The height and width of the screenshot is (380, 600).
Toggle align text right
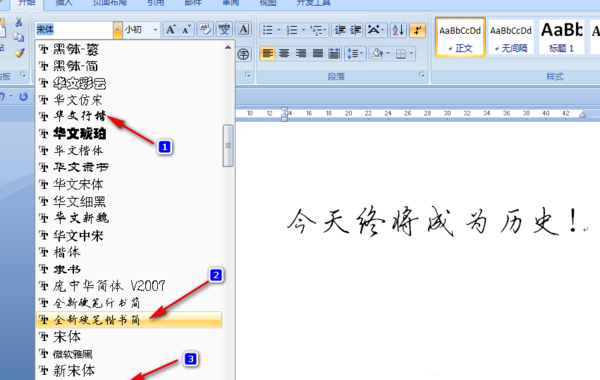(301, 54)
